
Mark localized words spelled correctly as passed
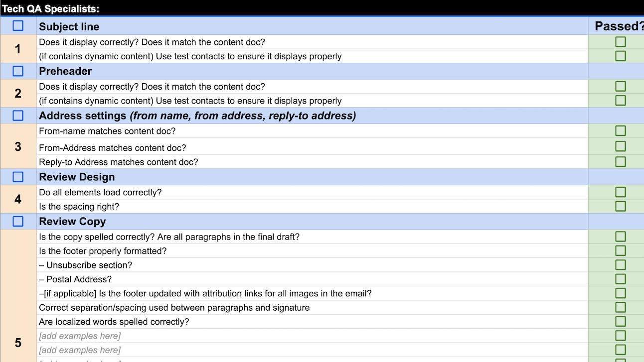(621, 322)
